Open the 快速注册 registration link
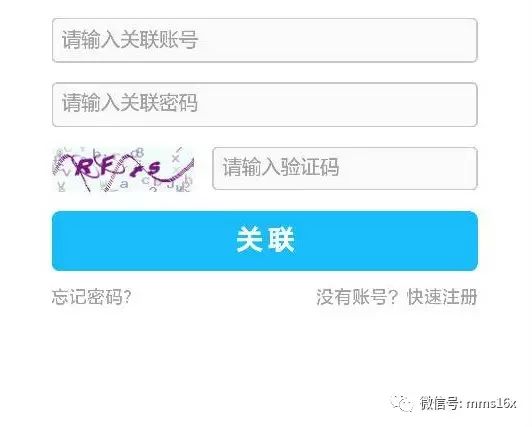The image size is (532, 427). pyautogui.click(x=442, y=297)
